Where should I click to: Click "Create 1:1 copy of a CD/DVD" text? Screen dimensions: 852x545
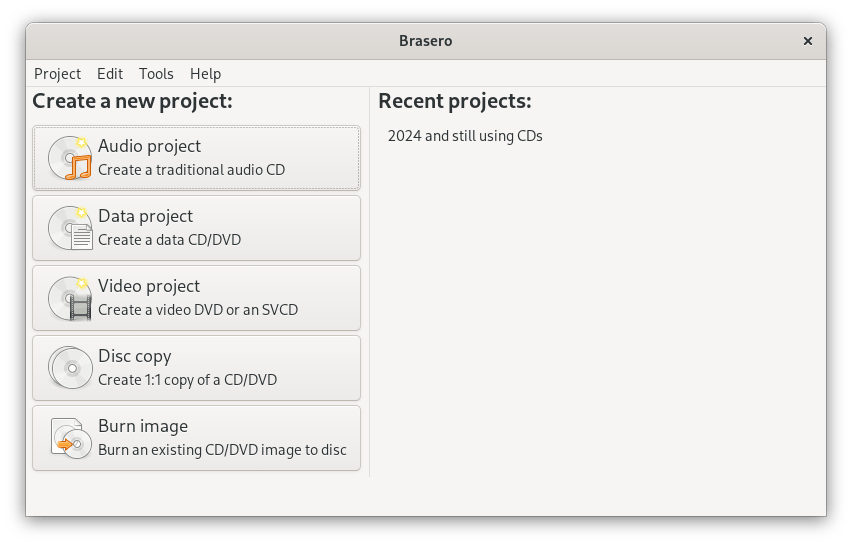187,380
